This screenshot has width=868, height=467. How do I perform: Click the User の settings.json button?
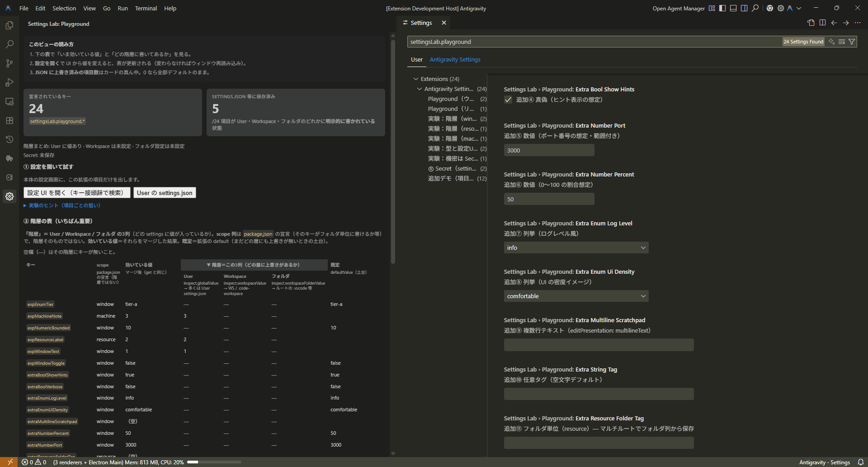(165, 192)
